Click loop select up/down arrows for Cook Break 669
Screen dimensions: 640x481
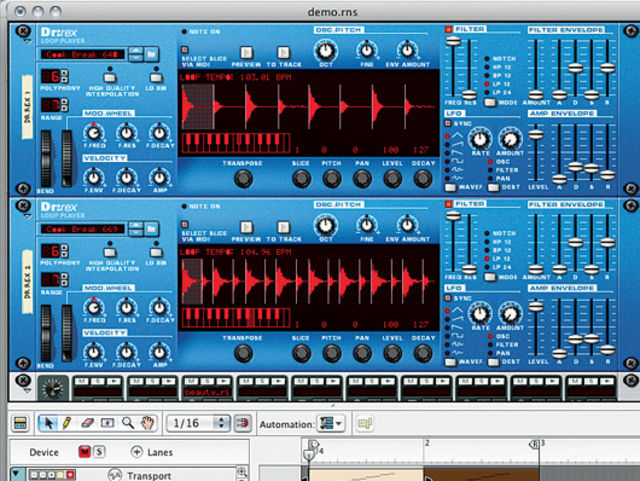tap(136, 229)
